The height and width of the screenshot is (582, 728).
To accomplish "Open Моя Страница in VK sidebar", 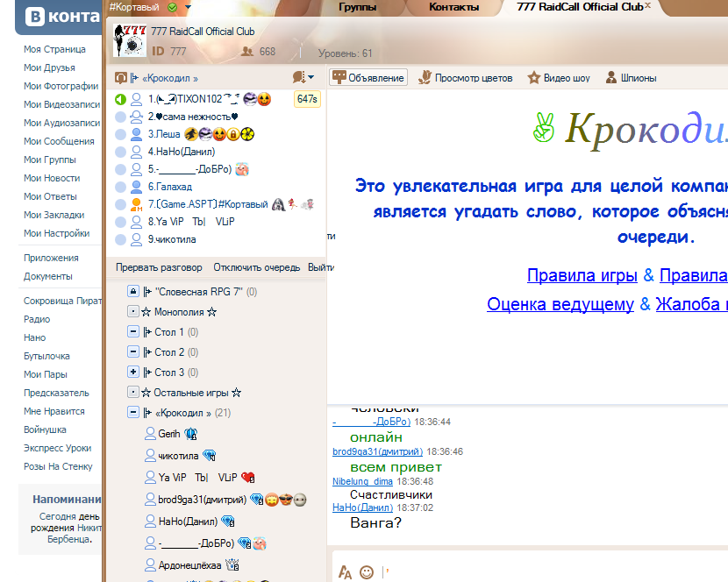I will (54, 49).
